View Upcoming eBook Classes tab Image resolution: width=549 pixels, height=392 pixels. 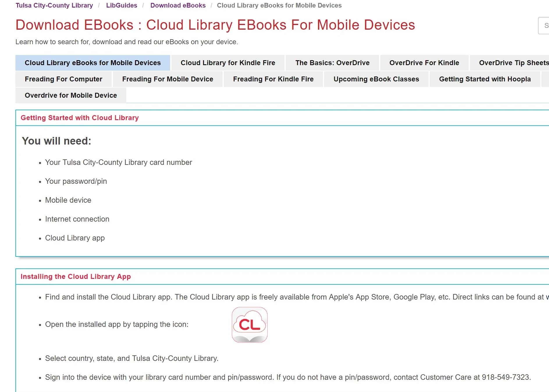[x=376, y=79]
